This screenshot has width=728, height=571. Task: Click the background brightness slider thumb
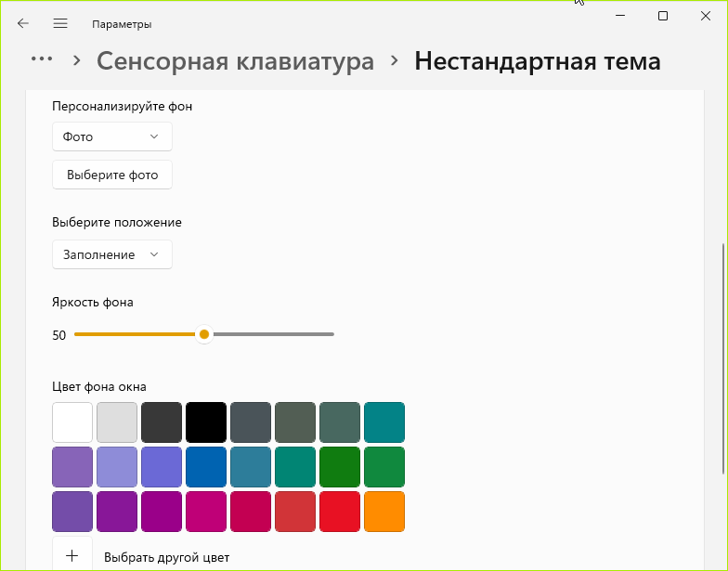click(x=204, y=334)
